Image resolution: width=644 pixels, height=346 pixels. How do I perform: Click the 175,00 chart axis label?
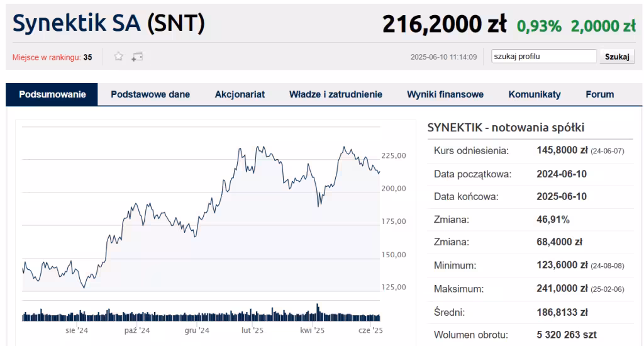click(394, 221)
